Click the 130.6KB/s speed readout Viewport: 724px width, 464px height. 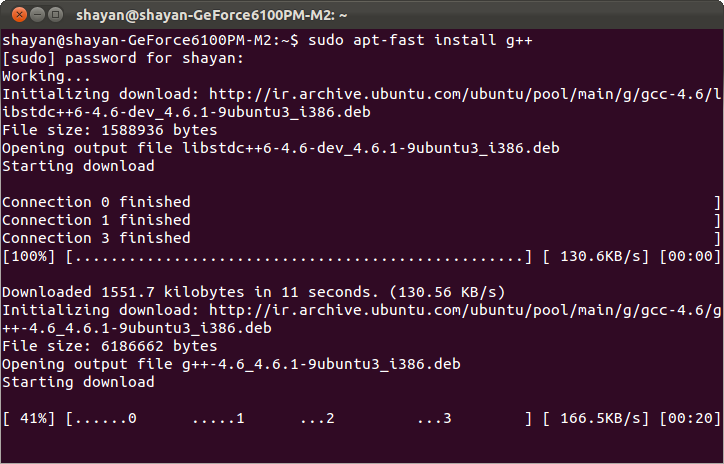pyautogui.click(x=595, y=256)
